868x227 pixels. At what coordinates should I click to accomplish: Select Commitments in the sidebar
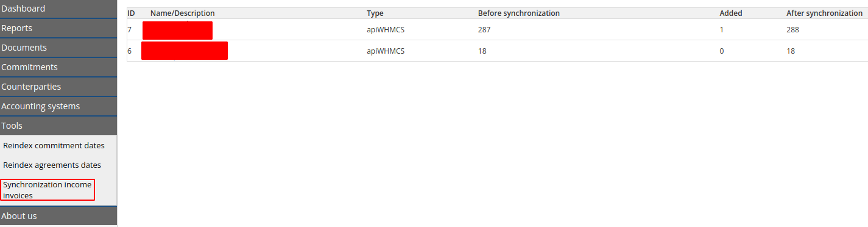tap(58, 67)
